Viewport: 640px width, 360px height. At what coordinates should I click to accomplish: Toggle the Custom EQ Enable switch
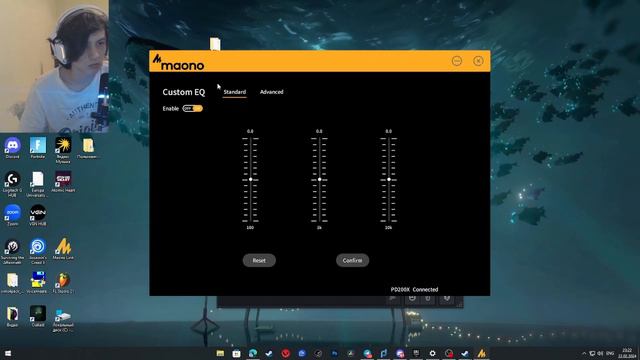tap(193, 109)
